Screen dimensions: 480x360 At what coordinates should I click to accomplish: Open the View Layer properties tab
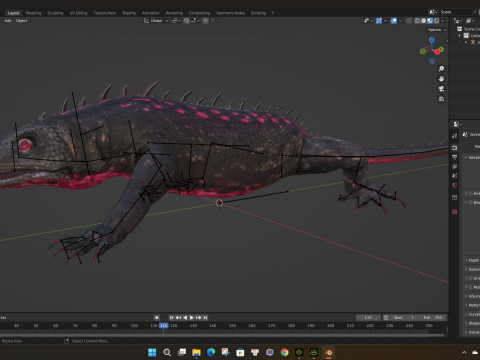pos(455,166)
